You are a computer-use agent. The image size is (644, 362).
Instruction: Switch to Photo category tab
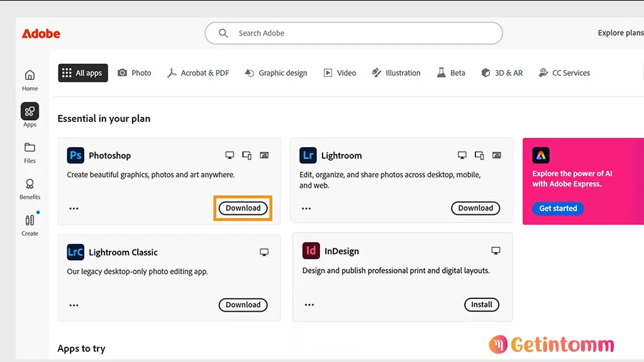tap(135, 73)
